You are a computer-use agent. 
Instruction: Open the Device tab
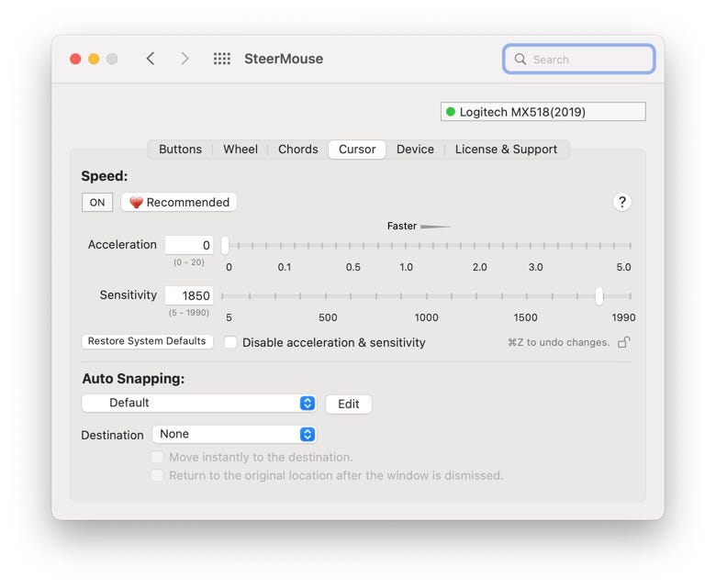tap(415, 150)
